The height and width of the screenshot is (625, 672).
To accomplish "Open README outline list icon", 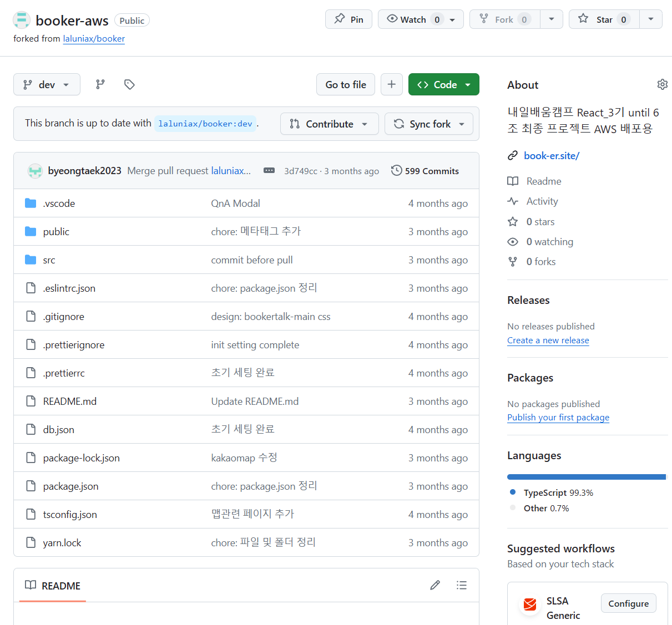I will click(x=462, y=585).
